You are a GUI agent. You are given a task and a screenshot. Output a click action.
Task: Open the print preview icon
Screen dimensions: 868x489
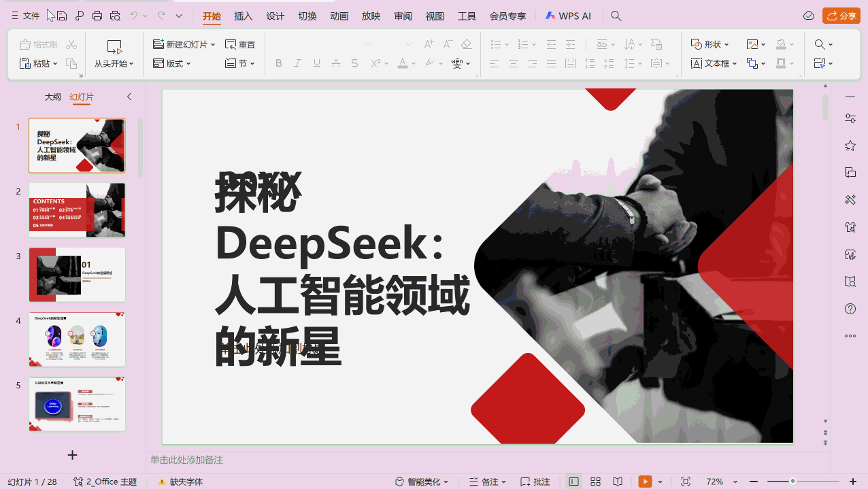(115, 16)
